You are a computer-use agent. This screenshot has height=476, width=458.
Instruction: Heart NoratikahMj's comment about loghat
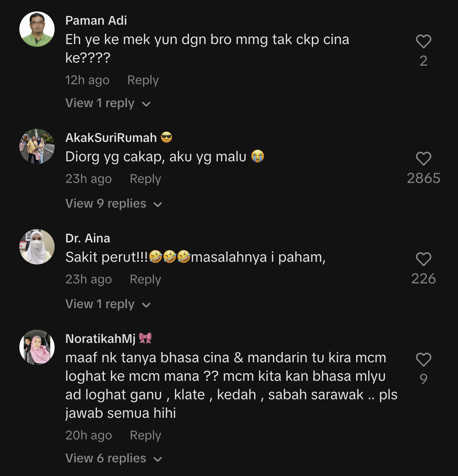(x=423, y=360)
